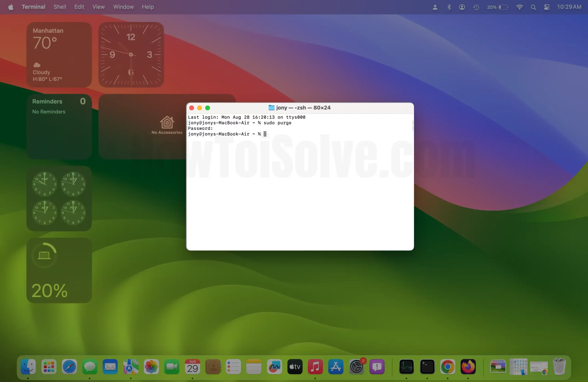The image size is (588, 382).
Task: Open the Apple TV app
Action: pos(295,367)
